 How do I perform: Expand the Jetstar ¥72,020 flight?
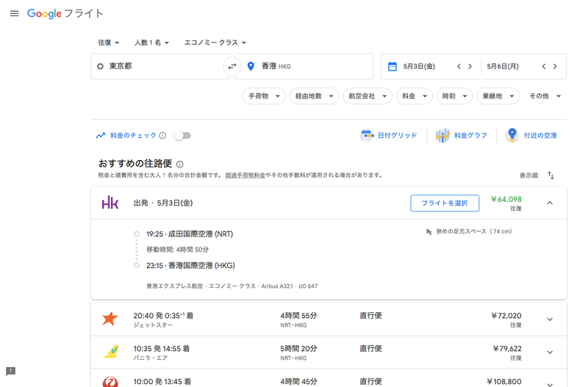click(x=550, y=319)
